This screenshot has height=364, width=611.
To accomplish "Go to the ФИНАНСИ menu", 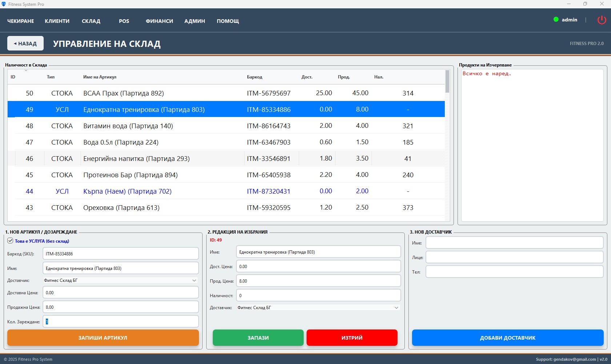I will click(159, 21).
